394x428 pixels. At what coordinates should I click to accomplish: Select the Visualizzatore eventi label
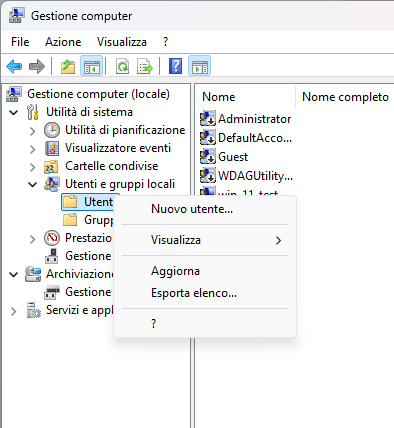pos(118,148)
